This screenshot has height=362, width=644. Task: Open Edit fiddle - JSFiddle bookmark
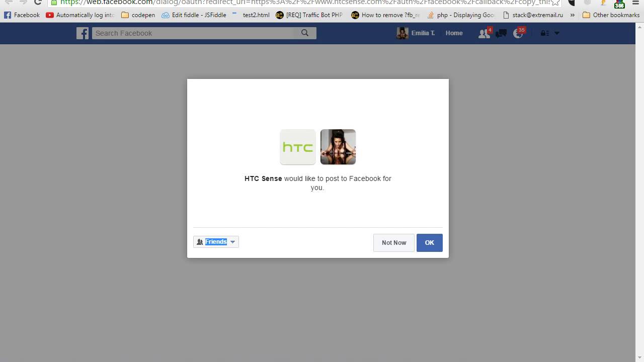click(194, 15)
